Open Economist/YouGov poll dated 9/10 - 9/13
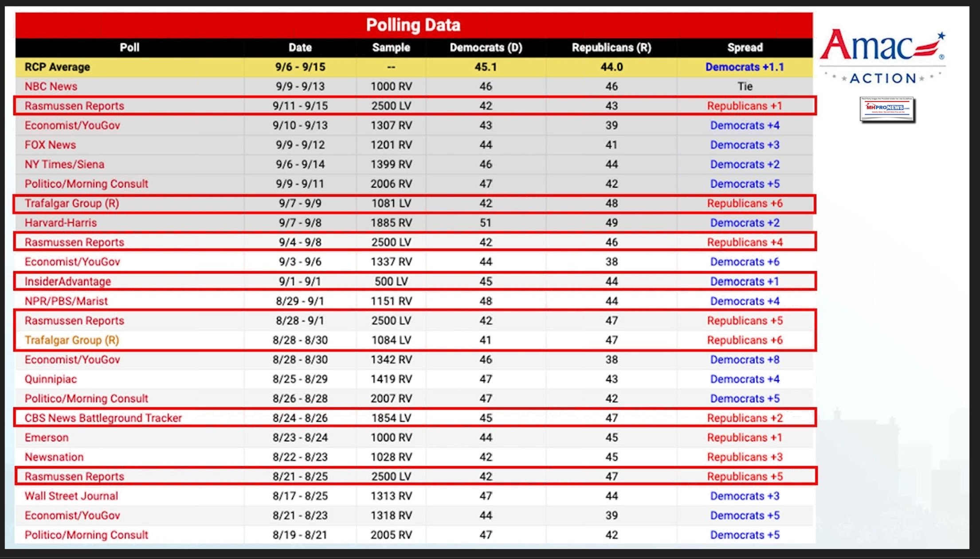Image resolution: width=980 pixels, height=559 pixels. click(72, 126)
